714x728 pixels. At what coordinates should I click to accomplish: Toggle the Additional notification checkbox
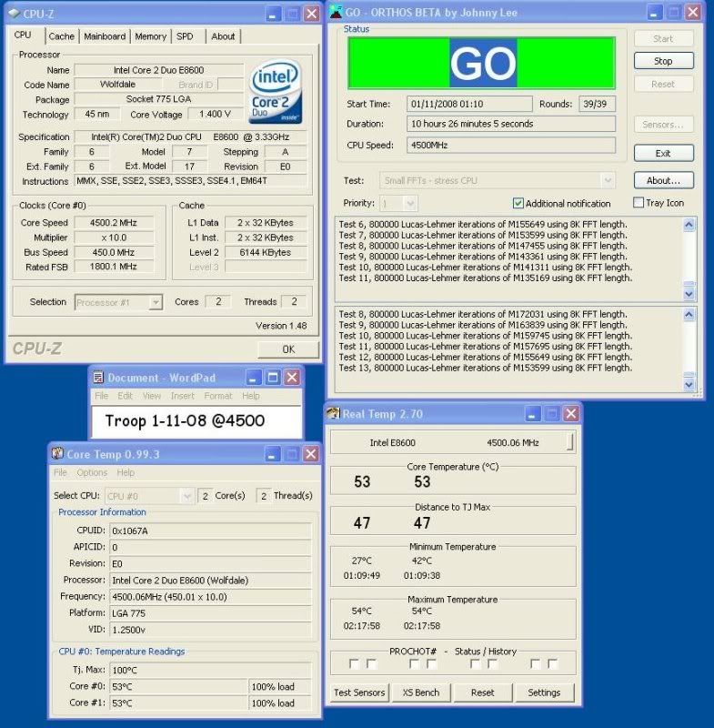coord(518,203)
